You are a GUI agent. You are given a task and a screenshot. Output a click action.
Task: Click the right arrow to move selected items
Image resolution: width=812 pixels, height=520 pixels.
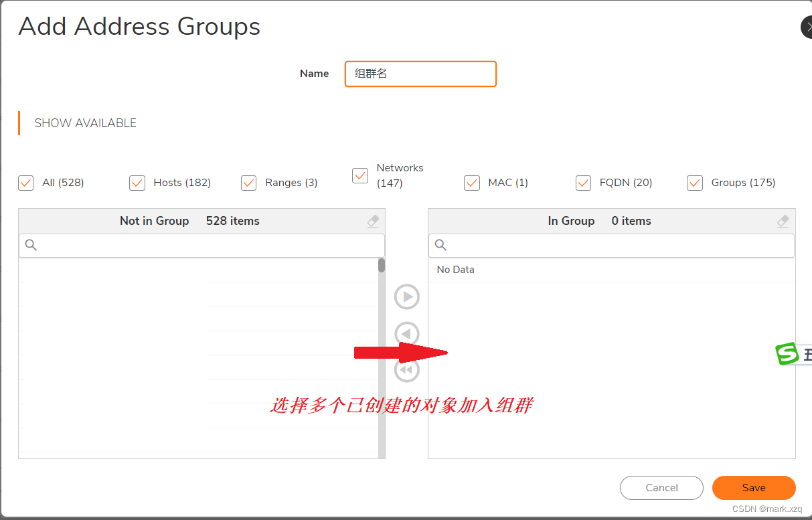pyautogui.click(x=406, y=296)
